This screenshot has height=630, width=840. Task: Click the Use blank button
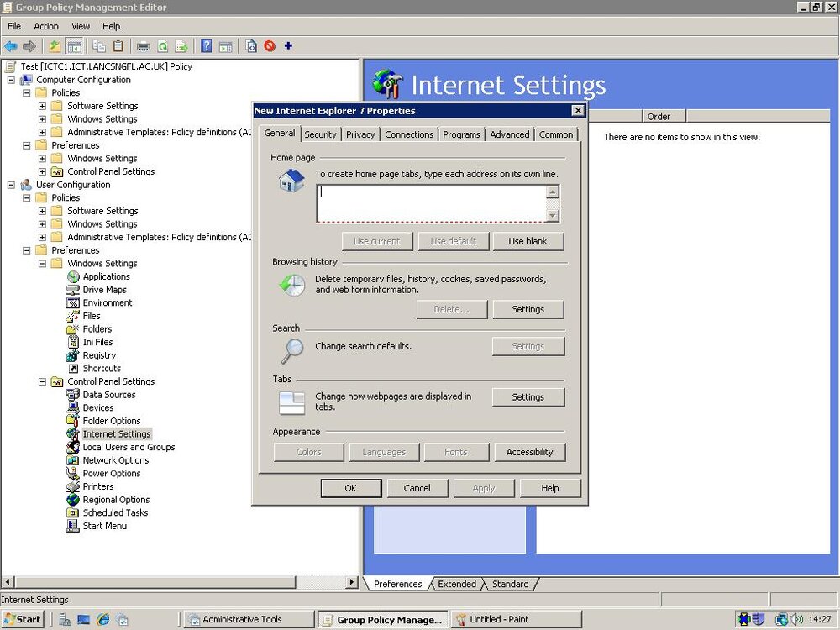click(528, 242)
